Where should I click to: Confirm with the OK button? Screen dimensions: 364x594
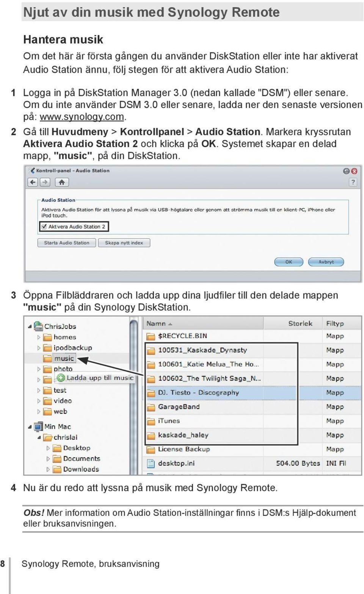tap(289, 262)
